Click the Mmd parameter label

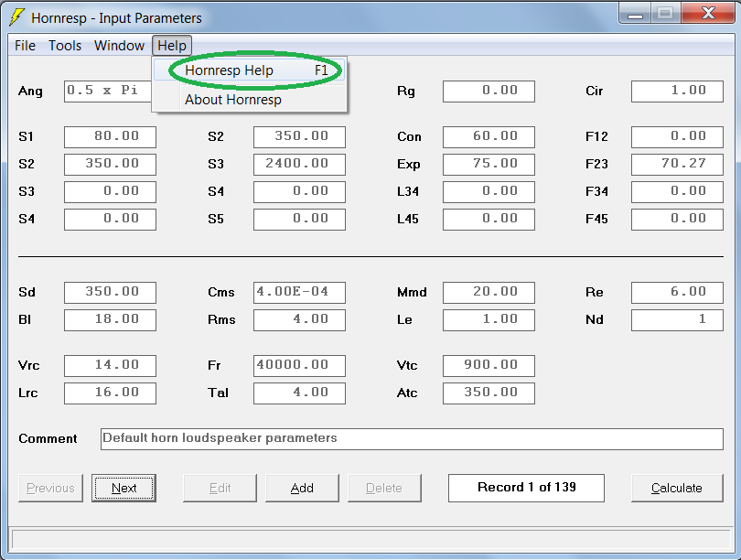(x=412, y=293)
